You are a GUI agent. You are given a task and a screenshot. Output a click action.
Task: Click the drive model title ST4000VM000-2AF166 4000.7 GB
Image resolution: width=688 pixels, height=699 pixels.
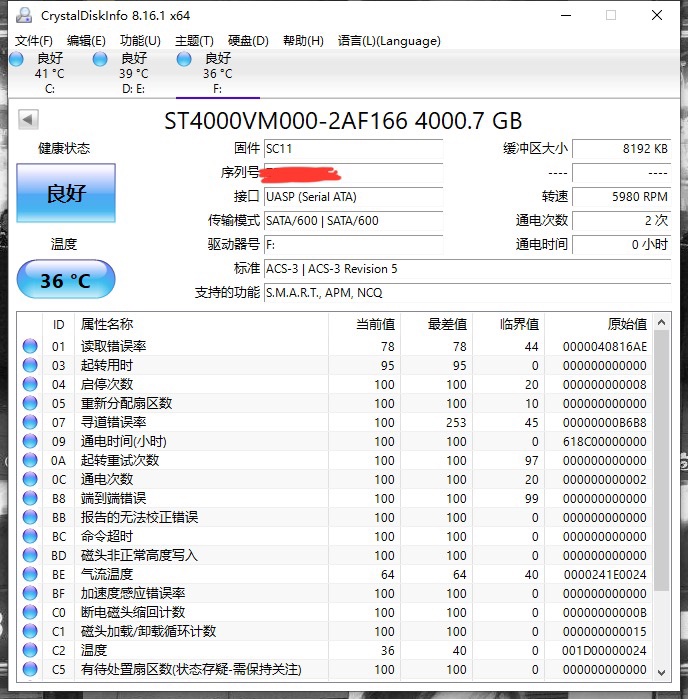343,121
